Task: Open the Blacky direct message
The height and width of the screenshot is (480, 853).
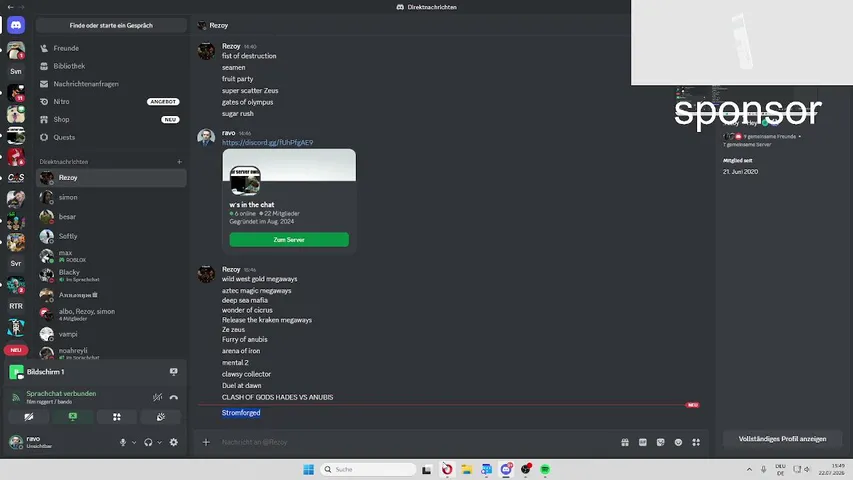Action: (x=111, y=275)
